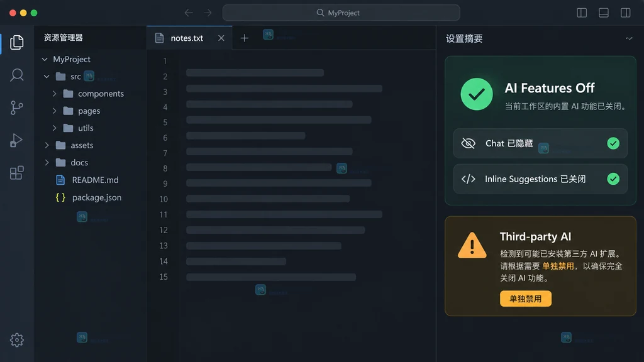Open the settings gear in activity bar
This screenshot has width=644, height=362.
pyautogui.click(x=17, y=340)
